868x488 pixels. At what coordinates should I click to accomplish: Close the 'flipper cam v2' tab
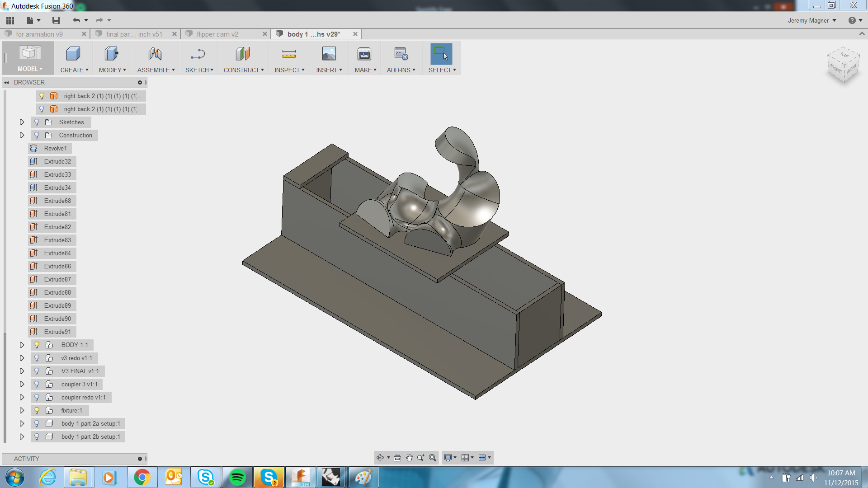pyautogui.click(x=265, y=34)
